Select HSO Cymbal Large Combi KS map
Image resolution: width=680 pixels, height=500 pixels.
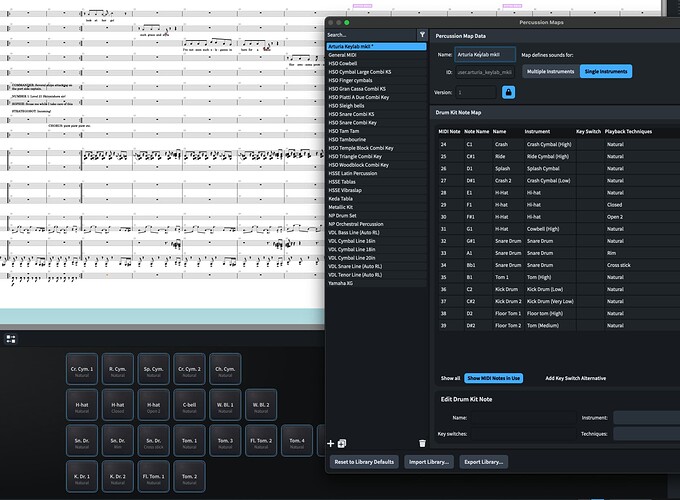point(376,72)
